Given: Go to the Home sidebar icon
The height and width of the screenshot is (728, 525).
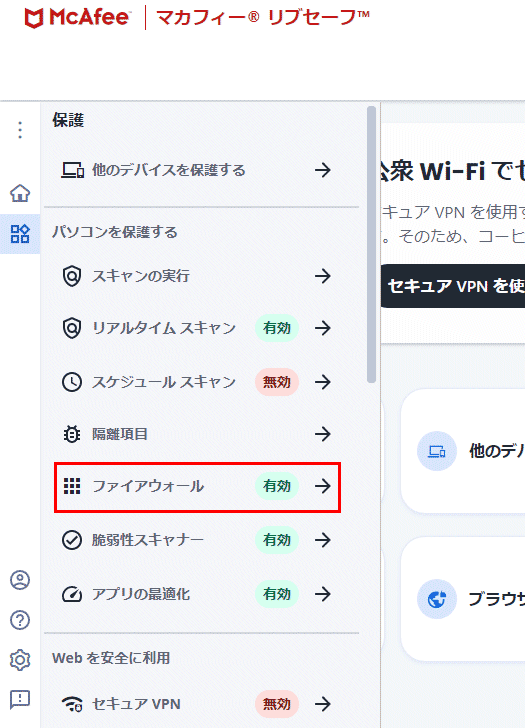Looking at the screenshot, I should click(20, 193).
